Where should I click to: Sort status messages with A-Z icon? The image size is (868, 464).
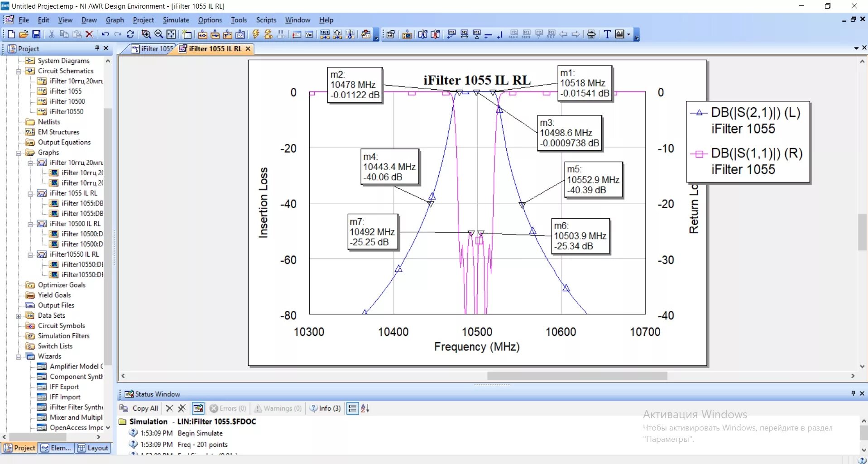365,408
